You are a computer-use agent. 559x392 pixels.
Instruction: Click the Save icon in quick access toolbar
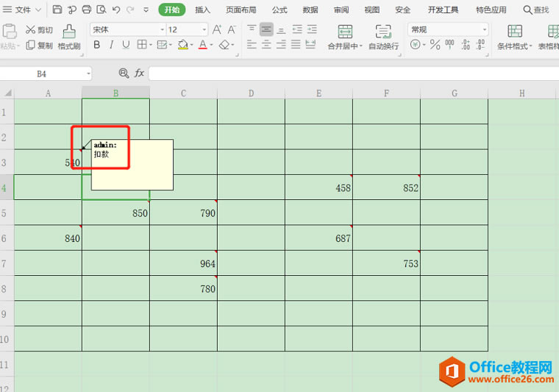[57, 10]
